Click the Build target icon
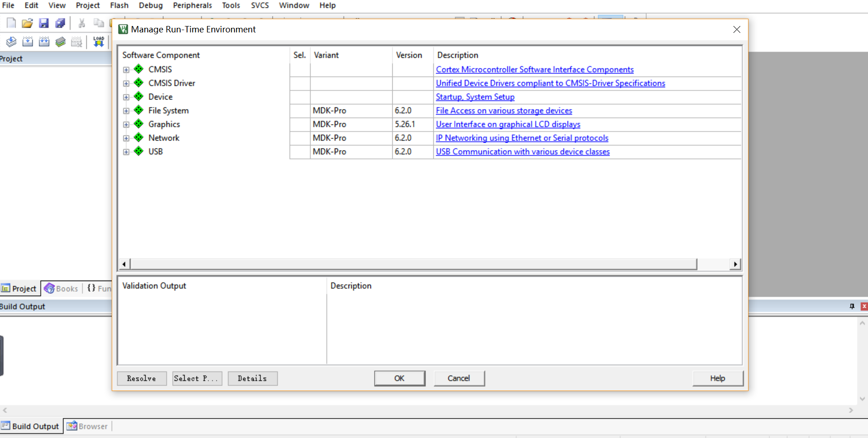The height and width of the screenshot is (438, 868). 27,42
